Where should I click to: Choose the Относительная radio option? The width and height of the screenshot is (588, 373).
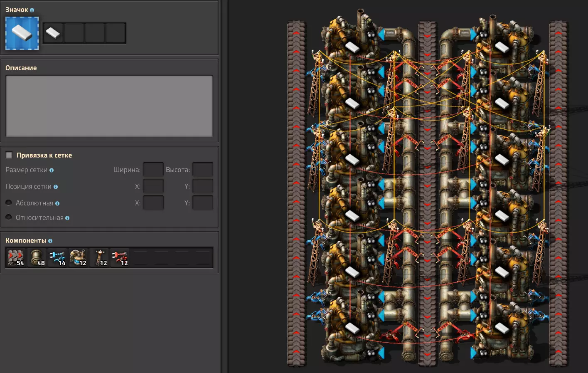coord(8,217)
